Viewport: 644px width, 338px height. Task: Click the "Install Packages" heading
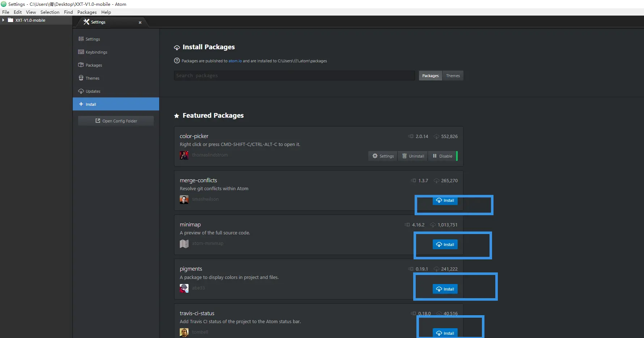(x=209, y=47)
